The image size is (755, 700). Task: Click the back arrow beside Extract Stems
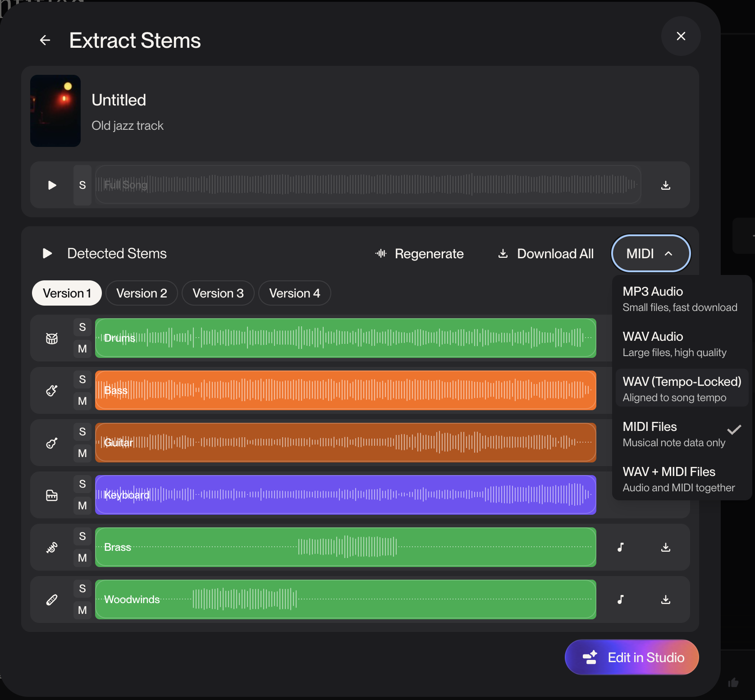[x=45, y=41]
